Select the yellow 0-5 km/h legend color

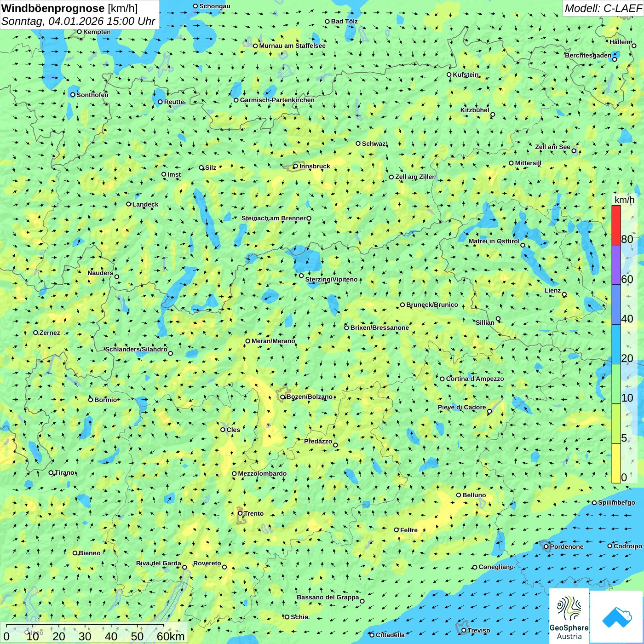616,463
